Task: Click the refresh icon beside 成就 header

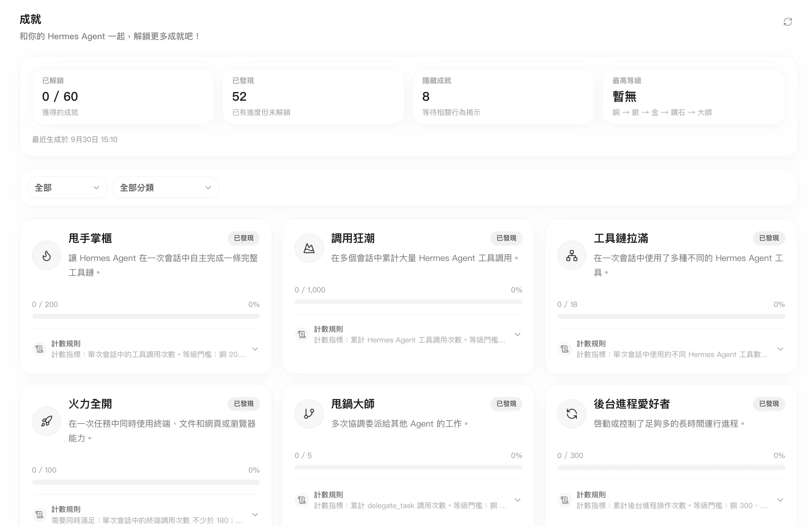Action: [787, 22]
